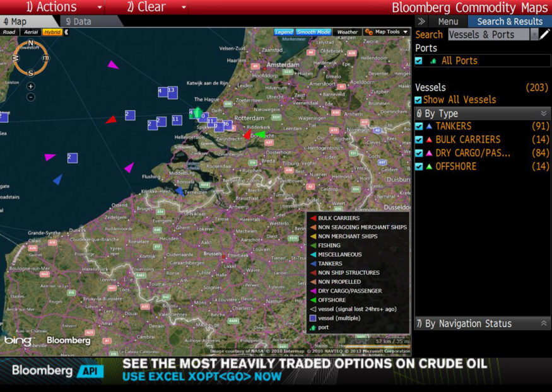Toggle the Show All Vessels checkbox
Viewport: 552px width, 392px height.
pyautogui.click(x=418, y=100)
